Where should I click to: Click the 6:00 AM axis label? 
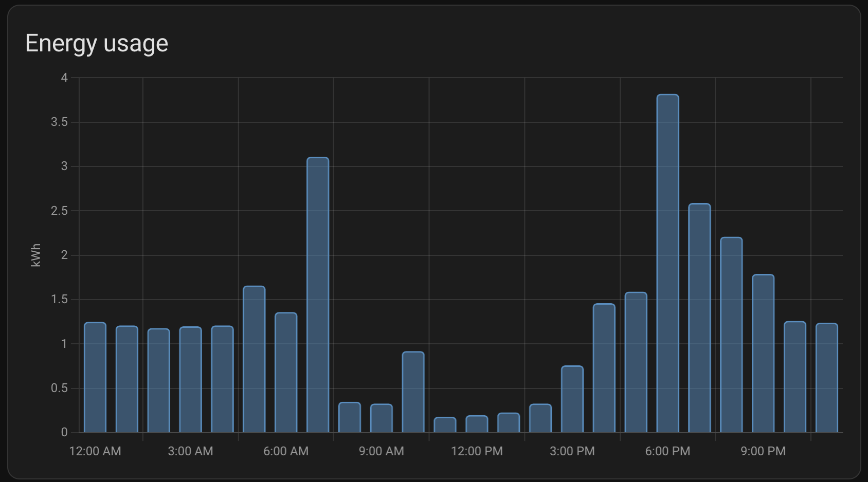click(x=286, y=451)
